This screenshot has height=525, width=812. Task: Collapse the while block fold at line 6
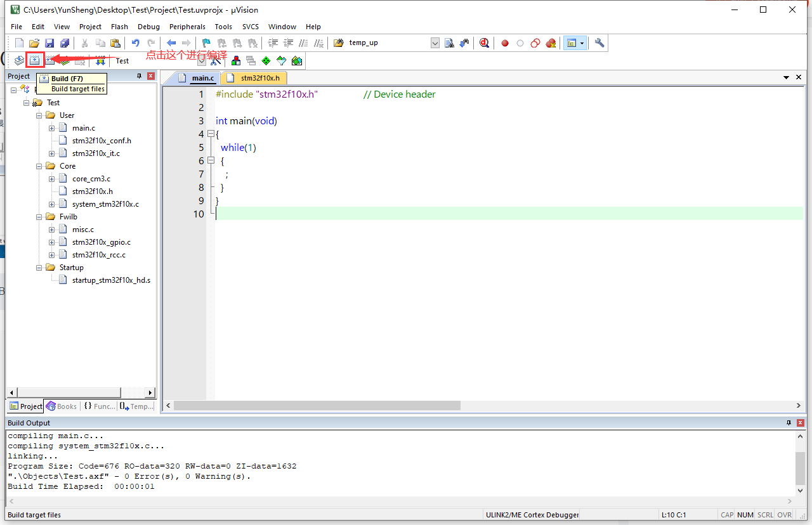coord(211,161)
